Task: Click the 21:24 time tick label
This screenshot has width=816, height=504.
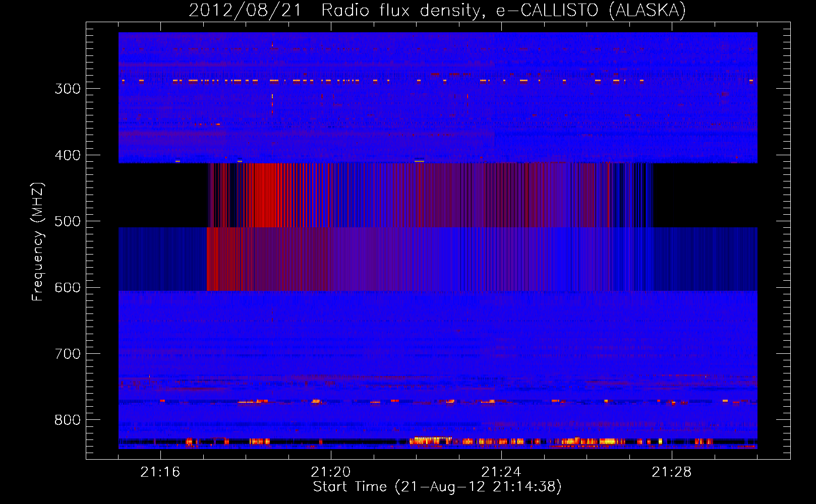Action: pyautogui.click(x=501, y=472)
